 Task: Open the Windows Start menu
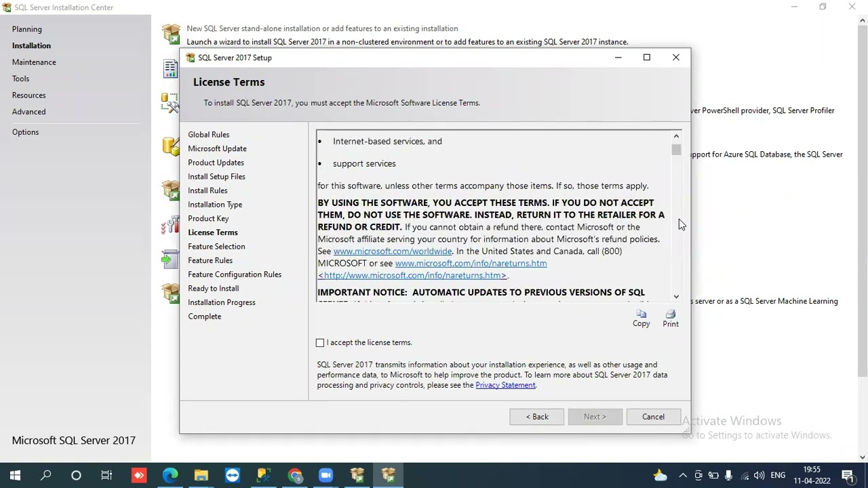point(15,475)
